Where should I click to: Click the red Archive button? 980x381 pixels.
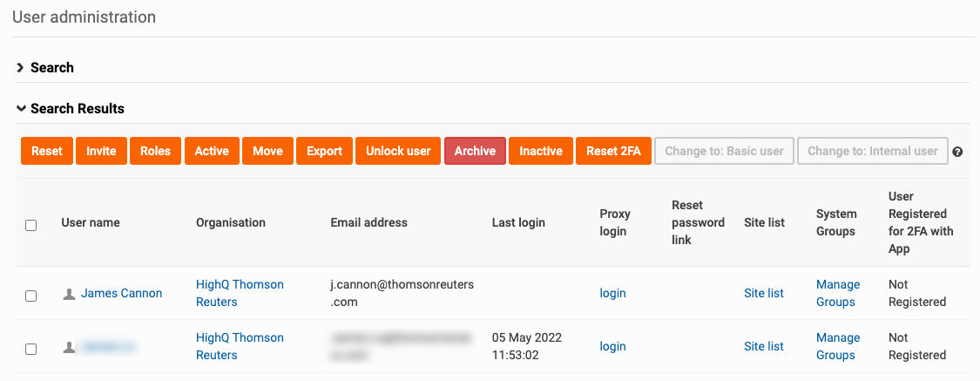pyautogui.click(x=475, y=151)
